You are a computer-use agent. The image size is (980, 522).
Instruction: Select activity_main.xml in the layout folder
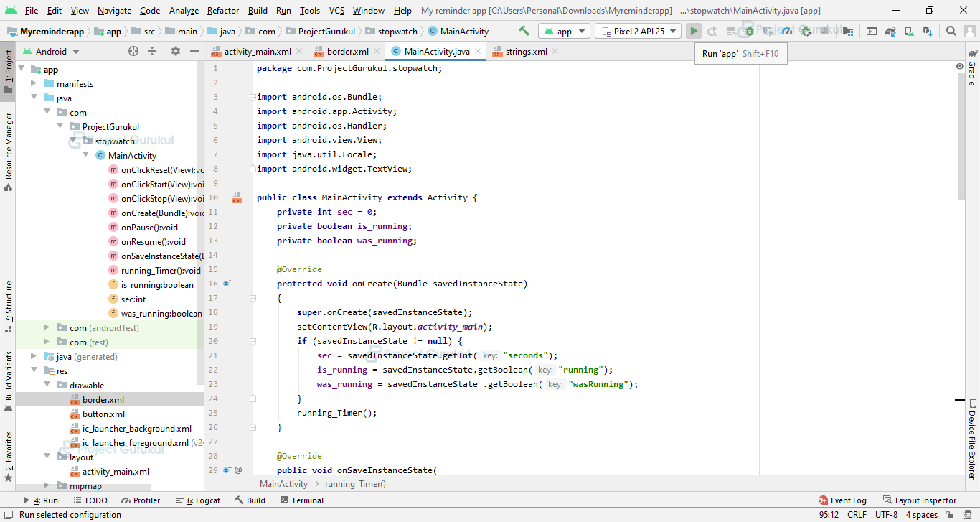pos(116,472)
